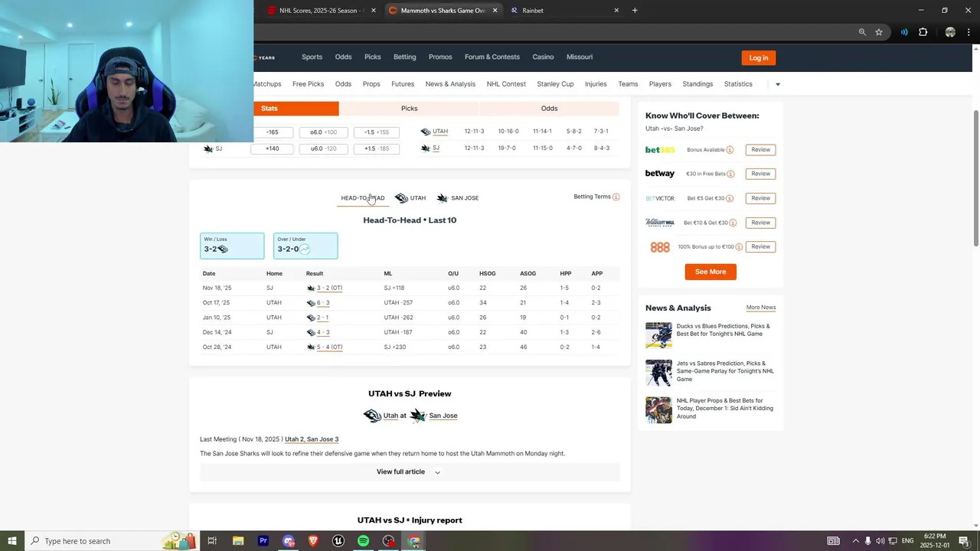The height and width of the screenshot is (551, 980).
Task: Open the Casino menu item
Action: [x=543, y=57]
